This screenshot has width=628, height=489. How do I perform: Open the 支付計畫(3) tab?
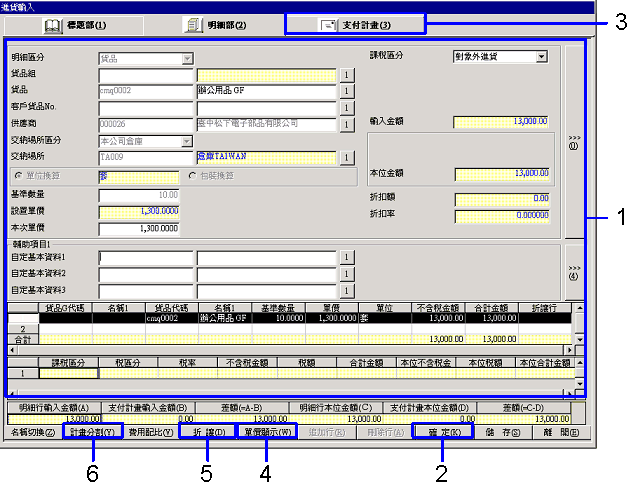(355, 24)
